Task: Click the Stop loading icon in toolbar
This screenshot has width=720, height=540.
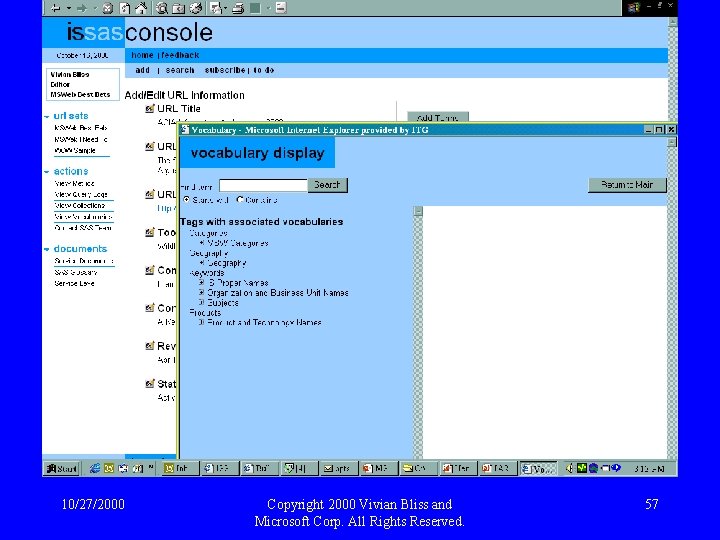Action: tap(107, 8)
